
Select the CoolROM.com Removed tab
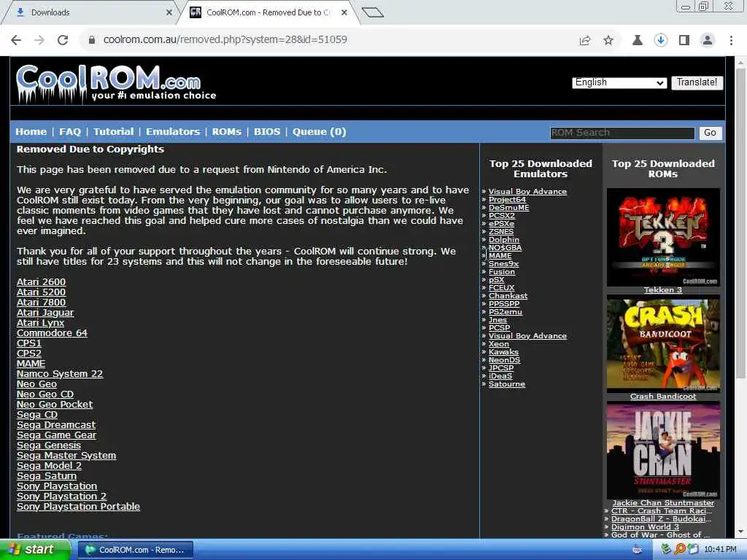tap(267, 12)
